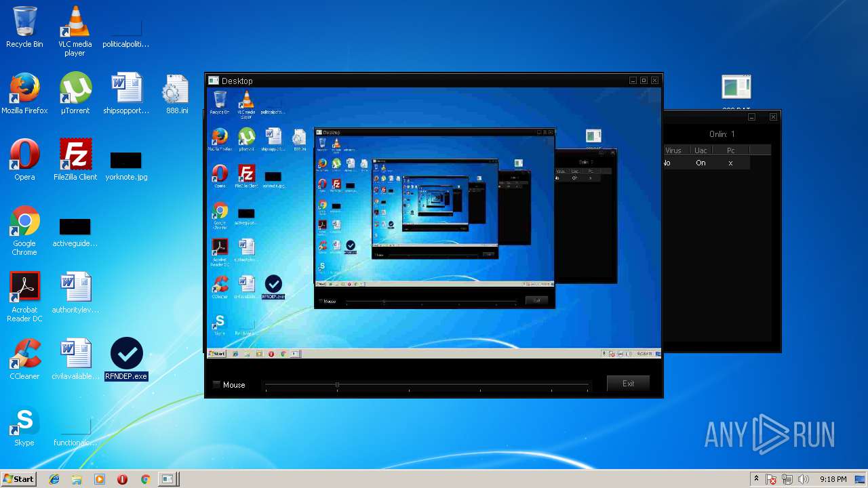Launch the CCleaner desktop shortcut
This screenshot has height=488, width=868.
(x=24, y=359)
